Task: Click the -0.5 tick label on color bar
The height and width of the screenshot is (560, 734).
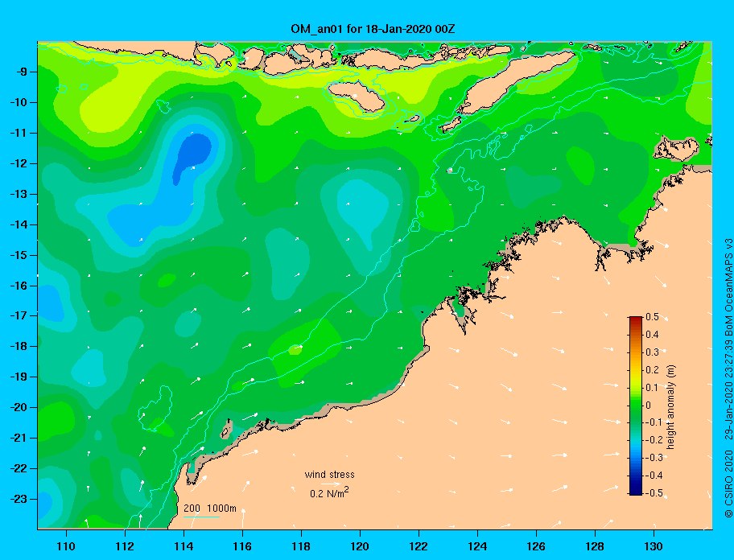Action: click(x=654, y=493)
